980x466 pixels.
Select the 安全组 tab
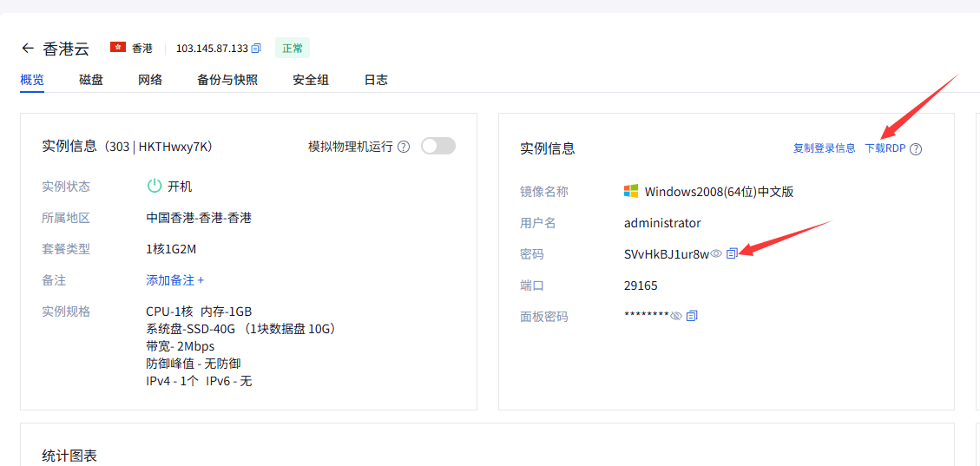[x=311, y=80]
